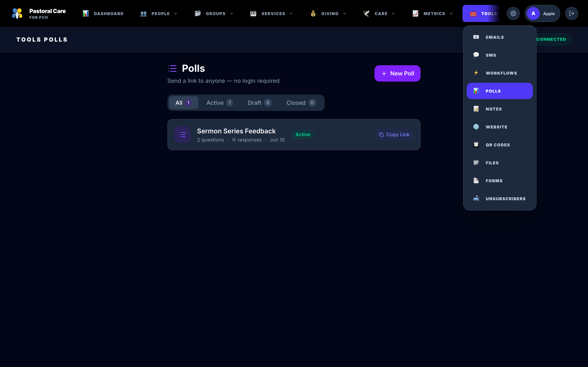Viewport: 588px width, 367px height.
Task: Expand the Giving menu chevron
Action: coord(345,14)
